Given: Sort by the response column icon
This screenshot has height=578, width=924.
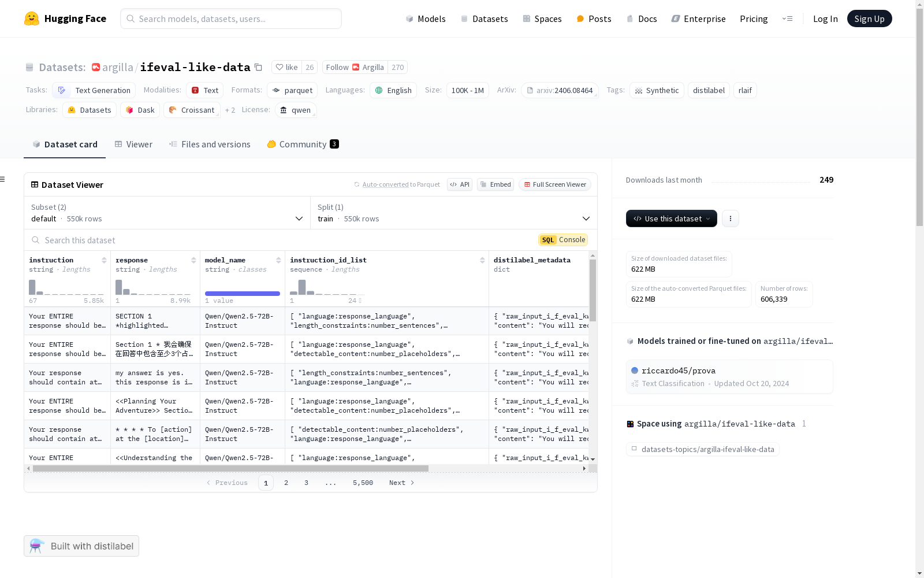Looking at the screenshot, I should [193, 260].
